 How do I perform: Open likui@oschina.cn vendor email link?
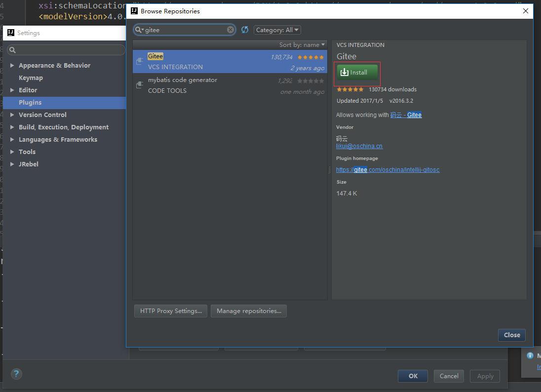pyautogui.click(x=359, y=146)
